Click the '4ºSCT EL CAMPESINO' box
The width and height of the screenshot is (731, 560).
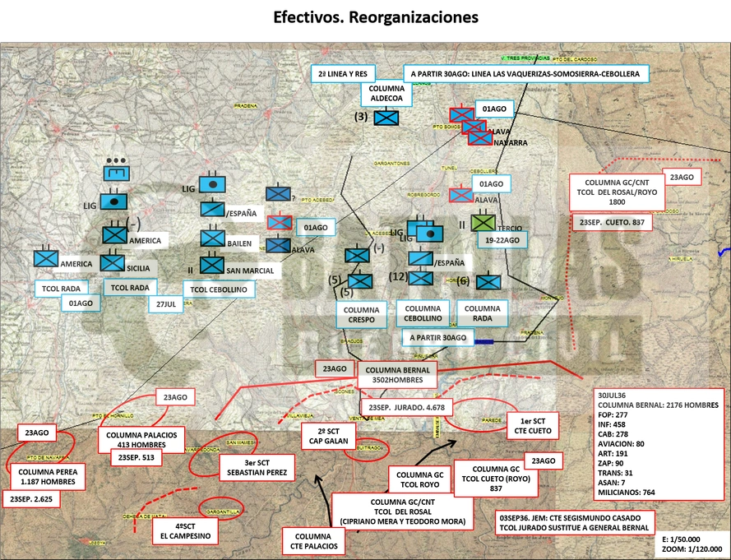[x=186, y=531]
